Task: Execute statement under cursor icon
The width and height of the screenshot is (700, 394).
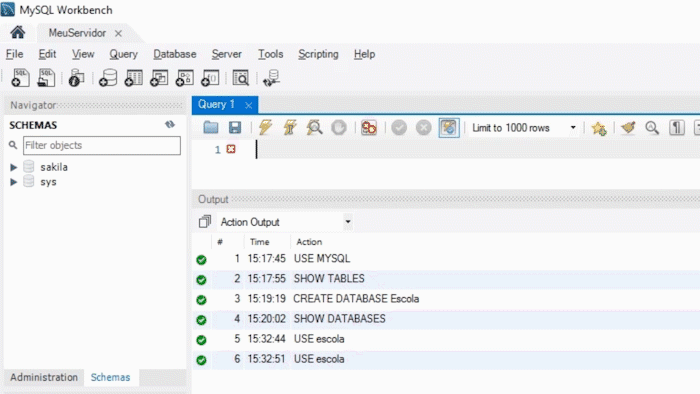Action: 290,128
